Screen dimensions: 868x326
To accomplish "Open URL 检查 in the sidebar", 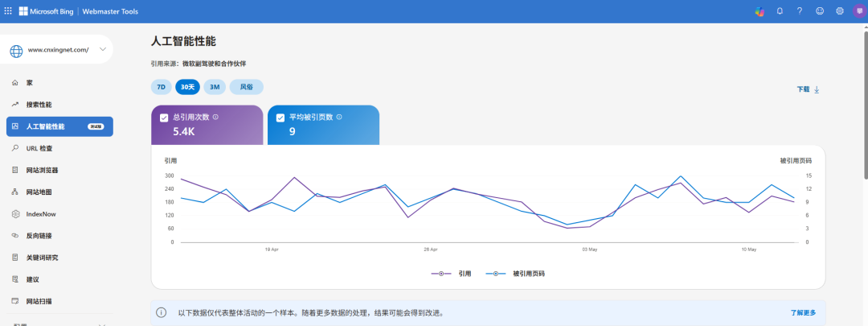I will [59, 148].
